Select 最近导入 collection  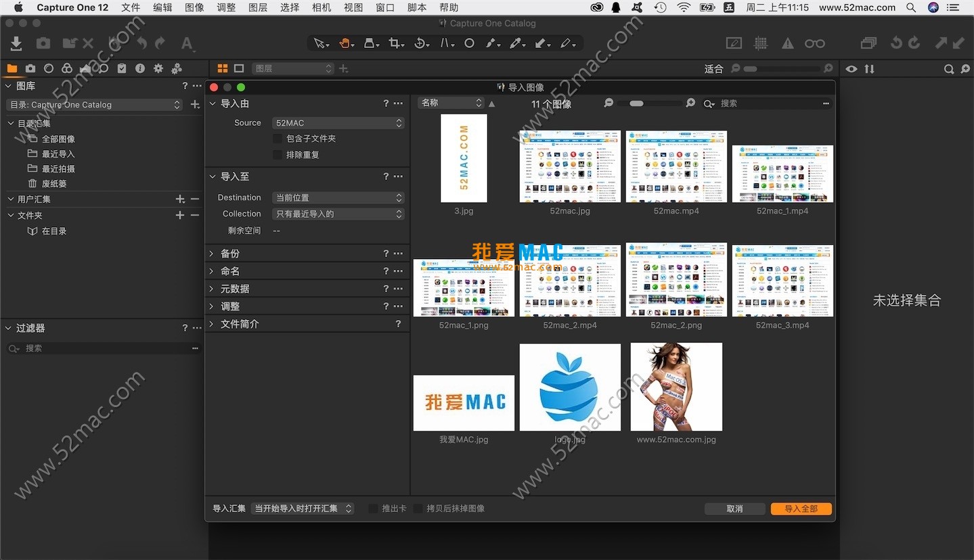58,154
